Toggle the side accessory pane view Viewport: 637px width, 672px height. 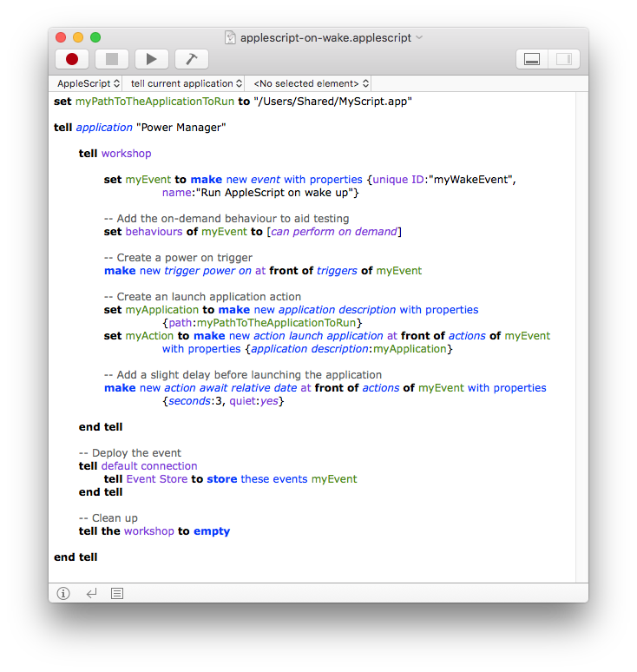pos(564,59)
